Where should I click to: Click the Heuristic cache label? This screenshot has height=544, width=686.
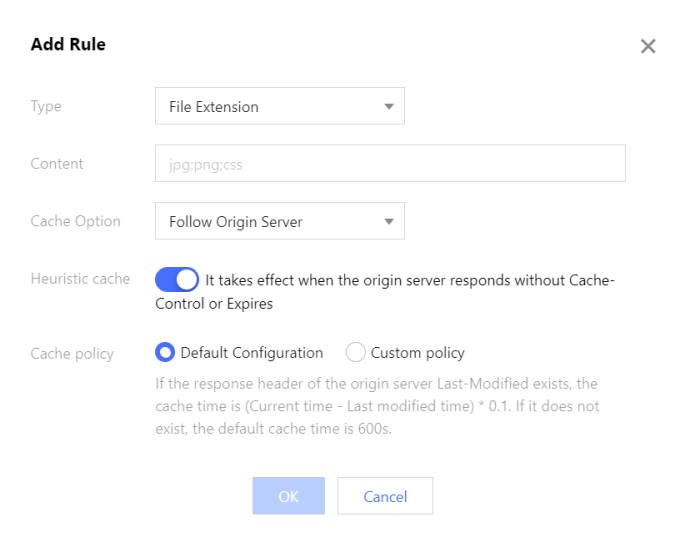pos(80,279)
